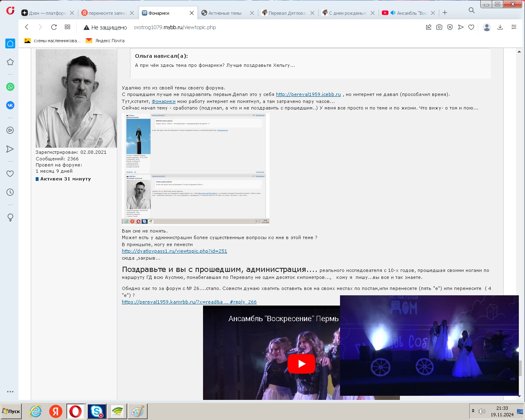Open the start page home icon in sidebar
The width and height of the screenshot is (525, 420).
point(10,43)
